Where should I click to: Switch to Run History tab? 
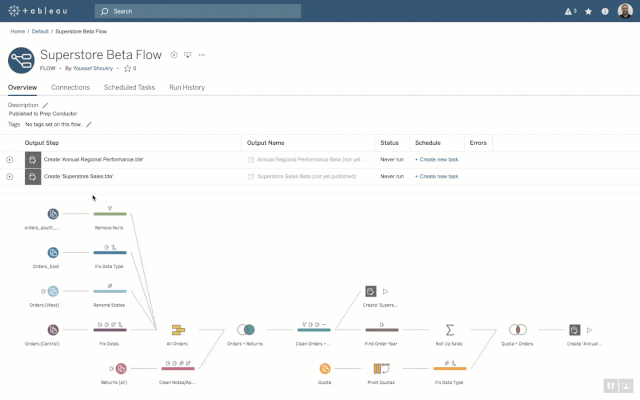pyautogui.click(x=187, y=87)
